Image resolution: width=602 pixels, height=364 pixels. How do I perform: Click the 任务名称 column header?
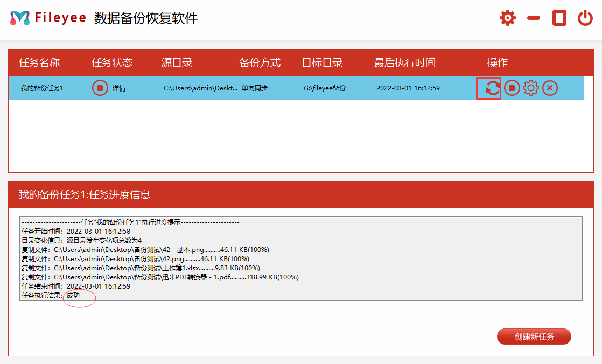pos(39,63)
